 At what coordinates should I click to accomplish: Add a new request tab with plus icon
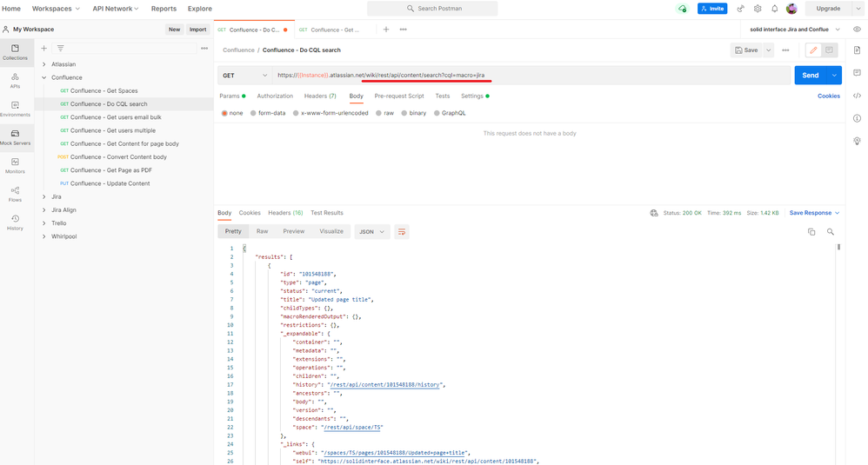point(386,30)
